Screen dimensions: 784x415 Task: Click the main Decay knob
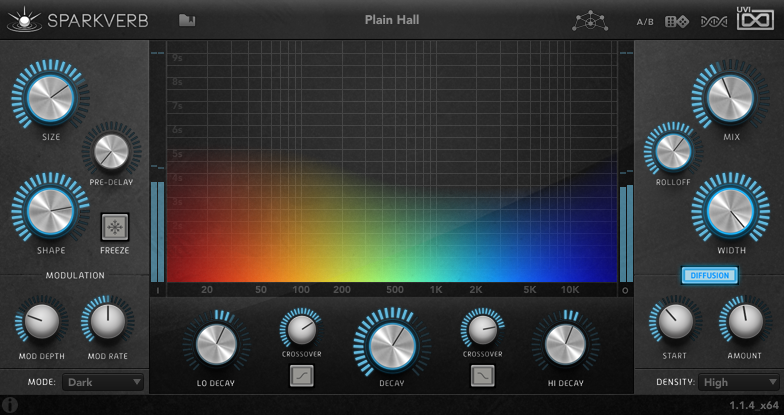[x=392, y=346]
